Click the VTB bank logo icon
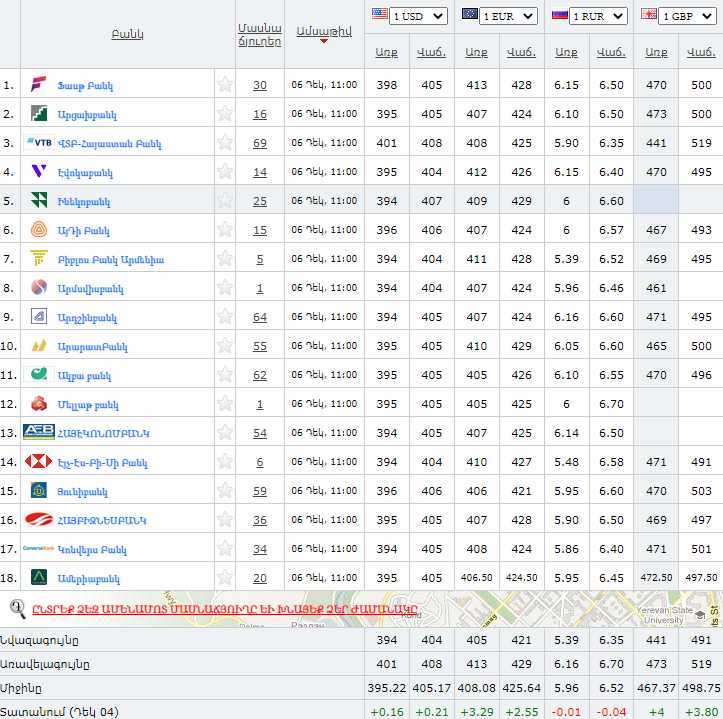This screenshot has height=719, width=723. click(39, 143)
